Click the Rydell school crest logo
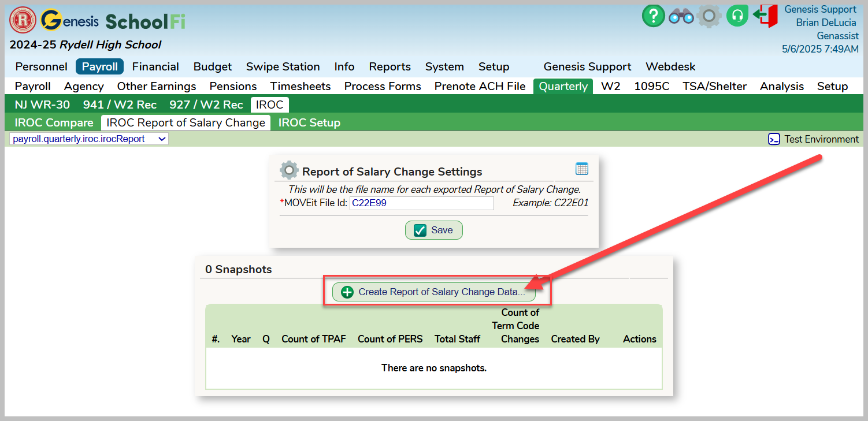 [23, 20]
